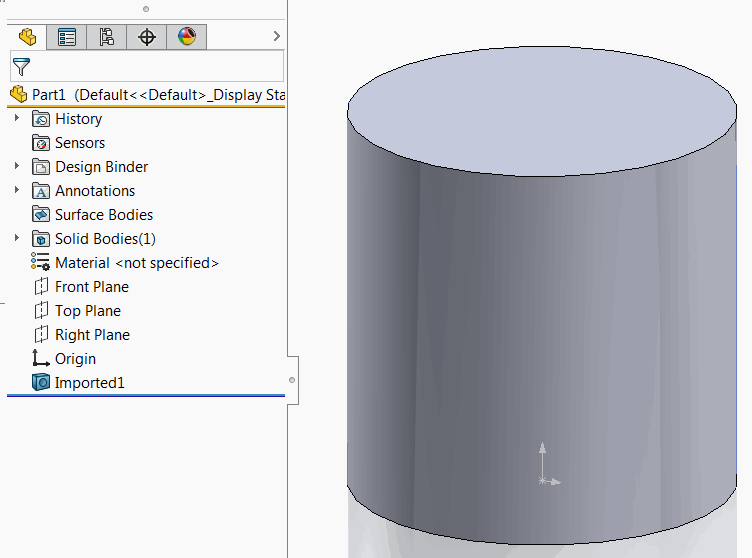The height and width of the screenshot is (558, 752).
Task: Expand the Annotations folder
Action: click(x=17, y=190)
